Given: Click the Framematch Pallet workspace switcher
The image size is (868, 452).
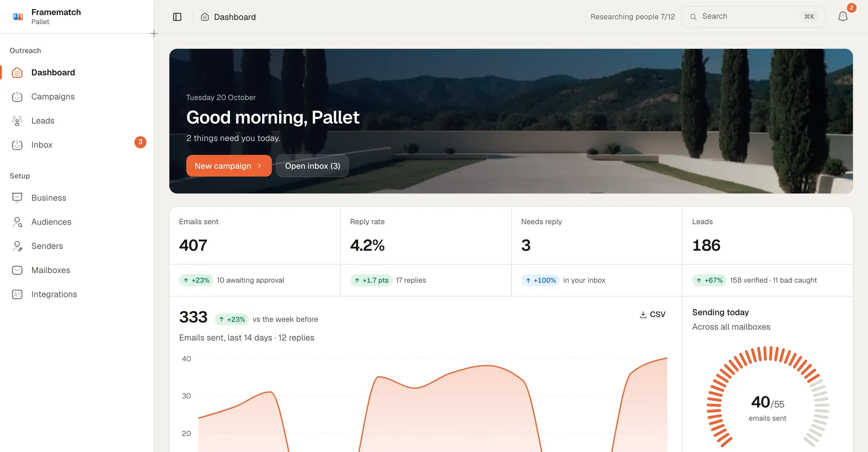Looking at the screenshot, I should (47, 17).
